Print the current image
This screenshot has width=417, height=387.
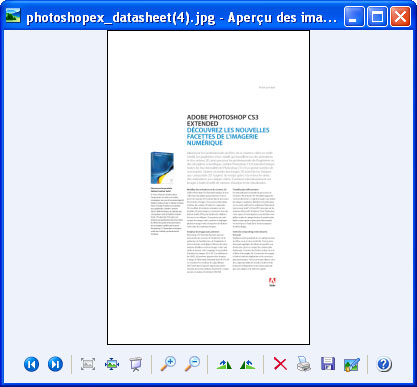pos(304,364)
